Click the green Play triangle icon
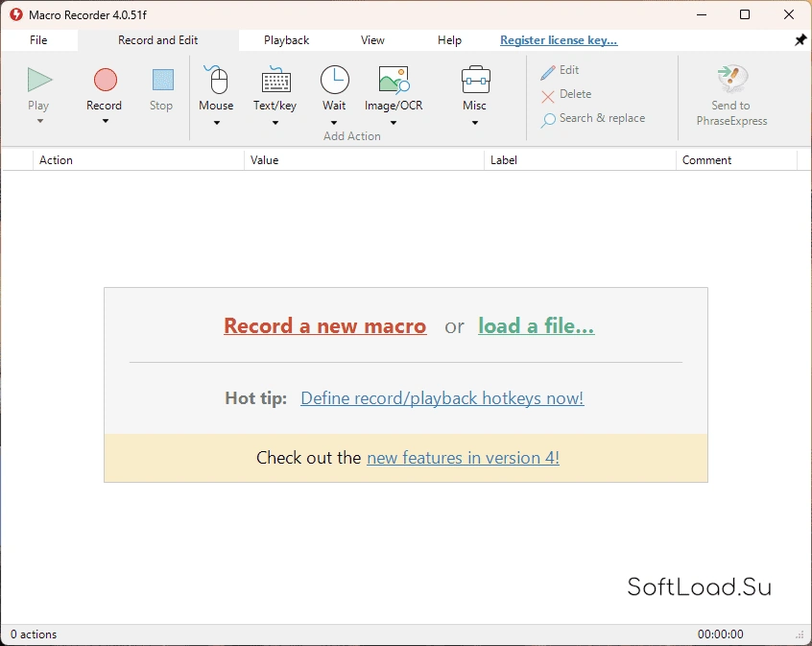 coord(40,80)
